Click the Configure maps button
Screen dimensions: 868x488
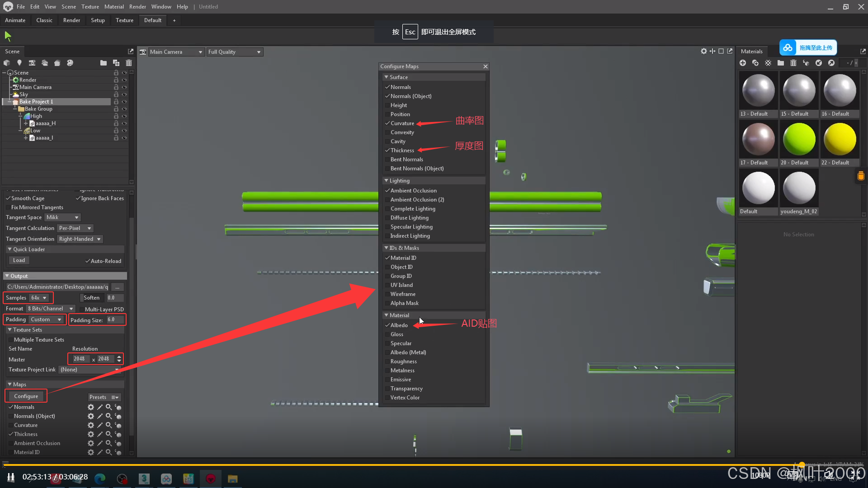(26, 396)
